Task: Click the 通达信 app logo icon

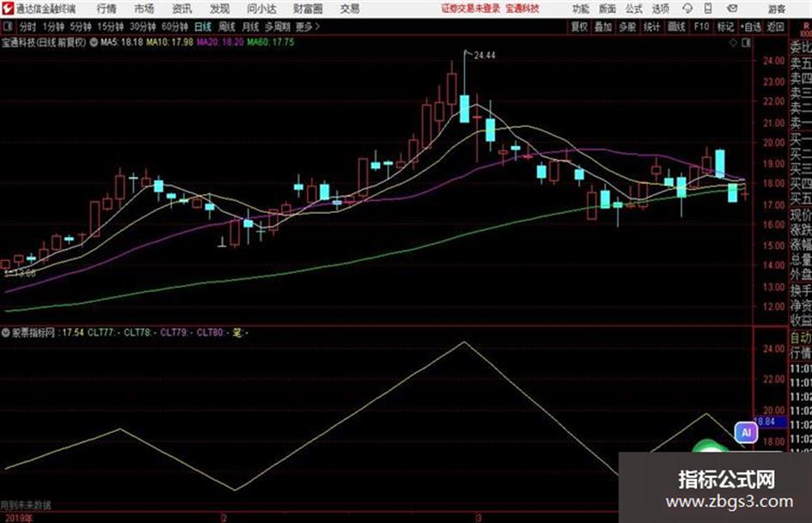Action: click(8, 9)
